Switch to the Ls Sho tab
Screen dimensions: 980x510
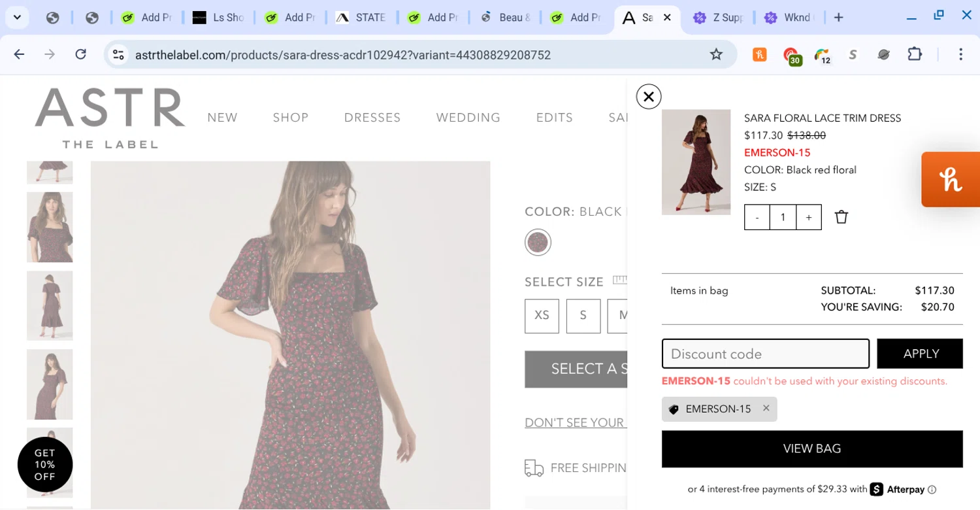click(x=219, y=18)
